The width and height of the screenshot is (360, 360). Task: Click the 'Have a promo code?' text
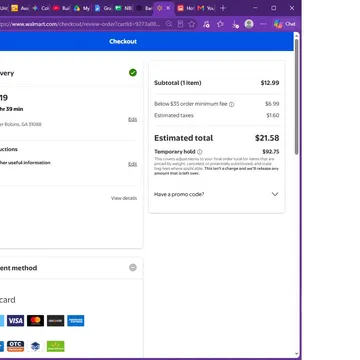179,194
